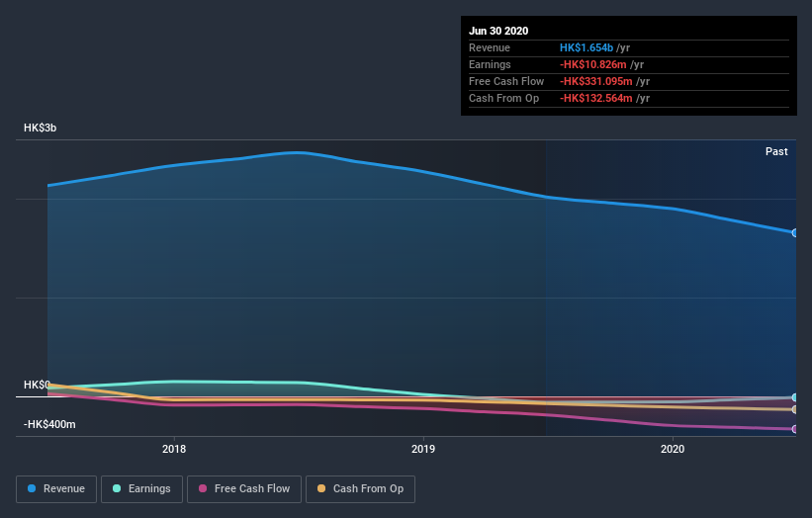Toggle the Free Cash Flow legend button
The height and width of the screenshot is (518, 812).
pos(244,489)
